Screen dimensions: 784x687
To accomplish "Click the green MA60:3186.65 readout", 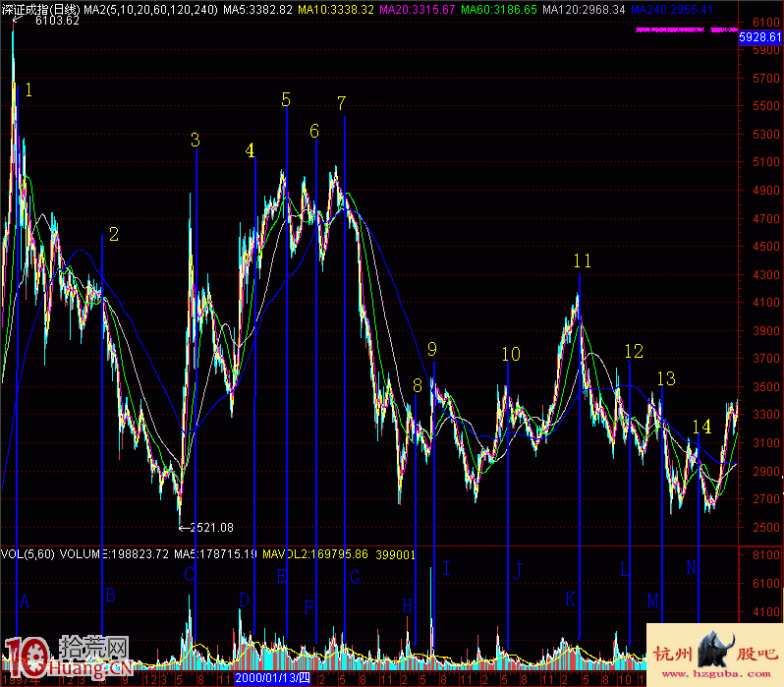I will (x=498, y=9).
